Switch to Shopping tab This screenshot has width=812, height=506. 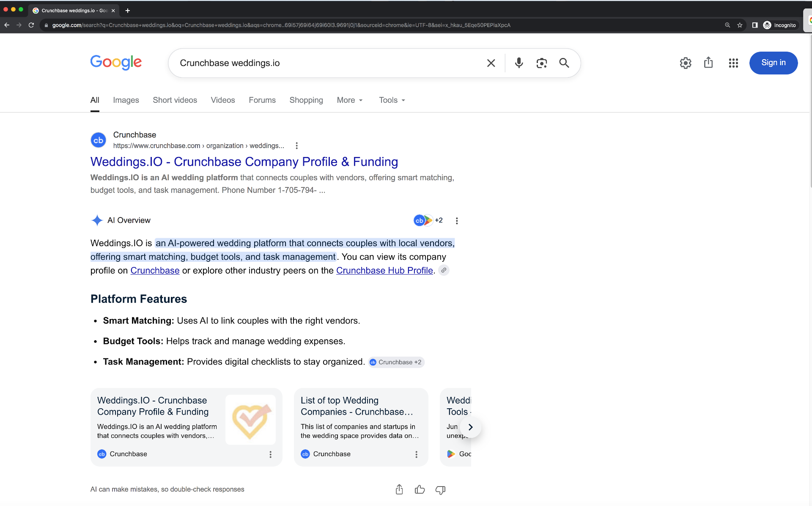coord(306,100)
